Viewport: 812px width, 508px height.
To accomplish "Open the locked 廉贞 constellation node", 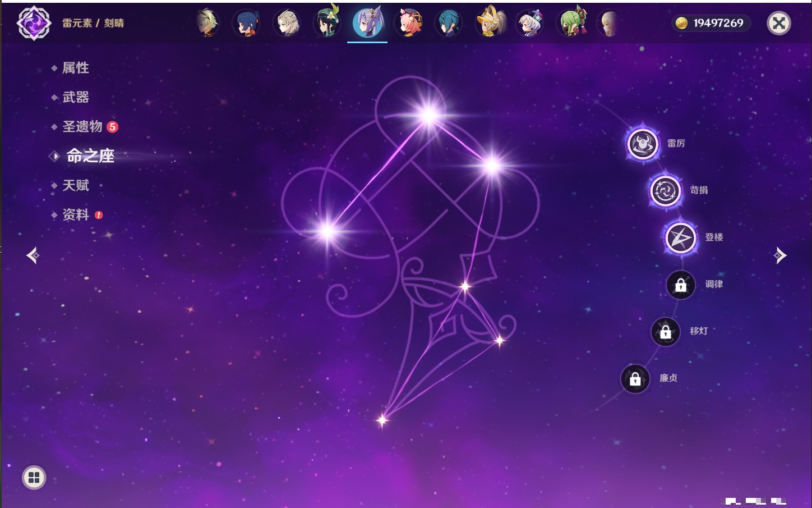I will pos(635,379).
